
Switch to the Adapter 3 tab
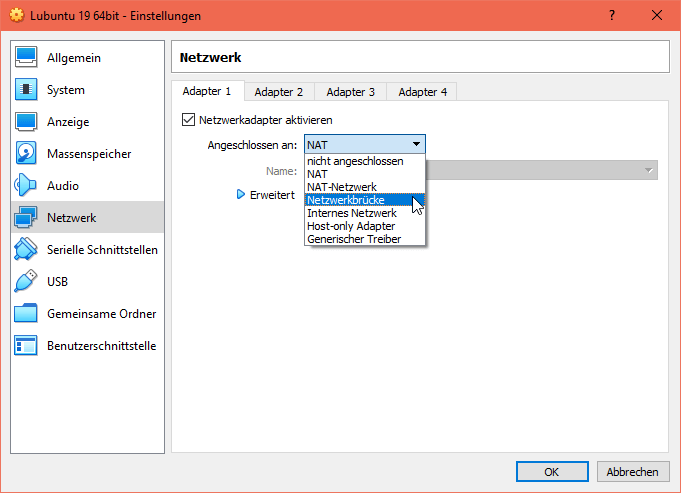click(x=350, y=92)
